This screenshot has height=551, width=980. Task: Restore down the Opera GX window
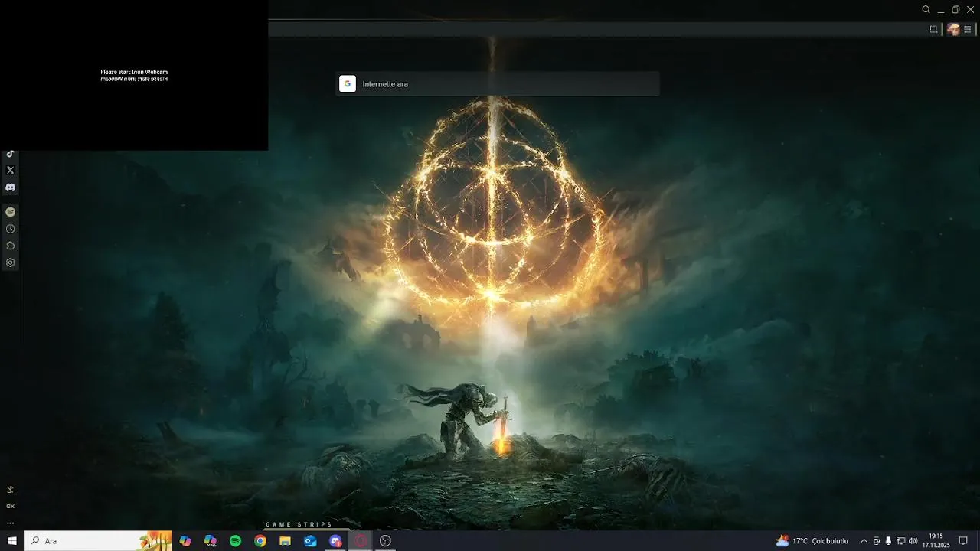955,9
